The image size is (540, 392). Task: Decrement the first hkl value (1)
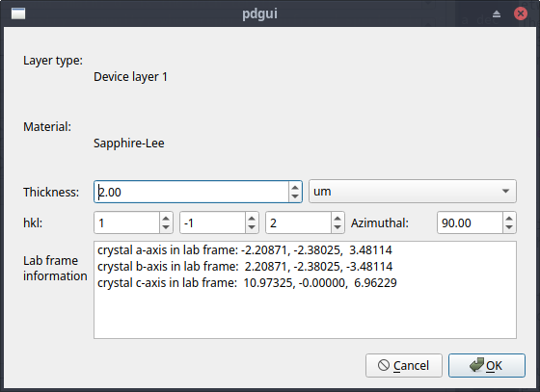pos(166,227)
